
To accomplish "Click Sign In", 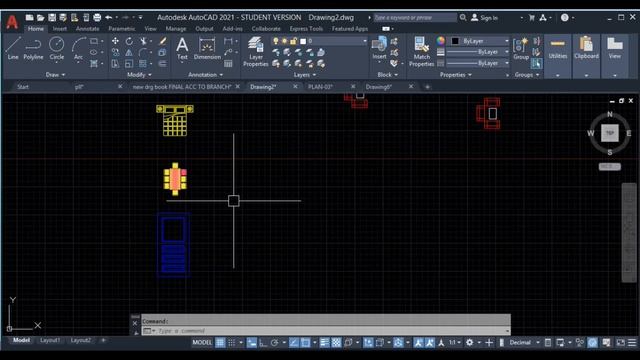I will tap(484, 18).
